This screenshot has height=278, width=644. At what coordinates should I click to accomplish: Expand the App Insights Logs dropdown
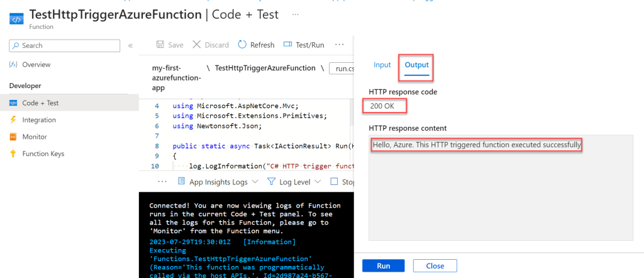click(255, 182)
